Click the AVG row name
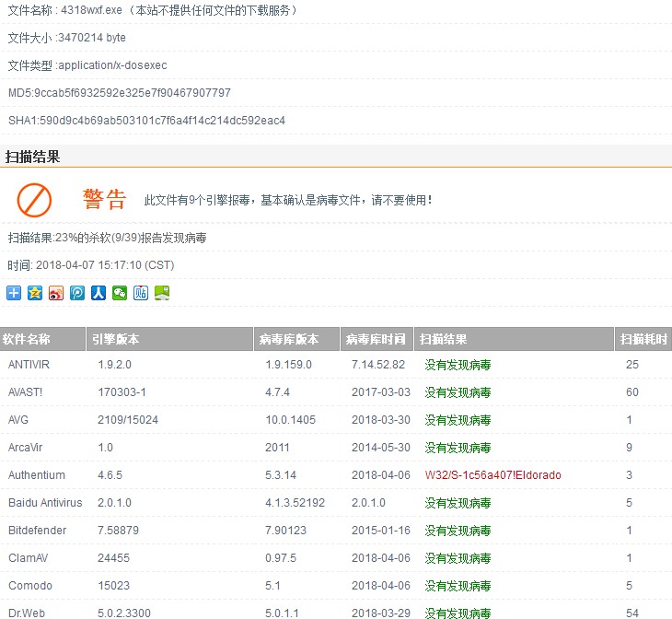Image resolution: width=672 pixels, height=619 pixels. pos(18,419)
